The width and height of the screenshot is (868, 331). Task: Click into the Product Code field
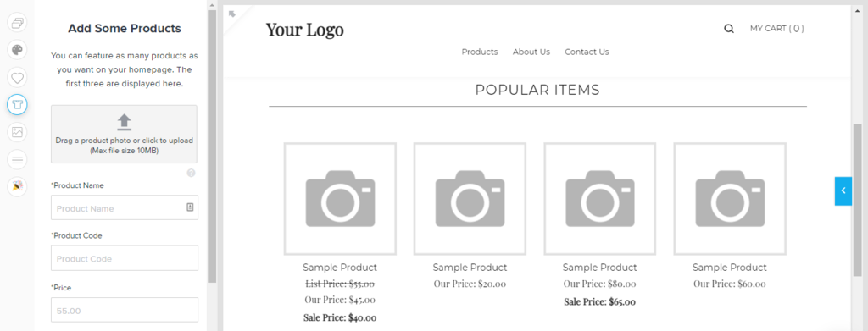pyautogui.click(x=124, y=258)
